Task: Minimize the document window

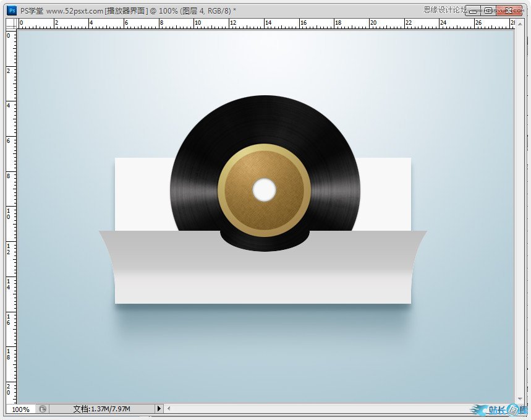Action: pyautogui.click(x=472, y=11)
